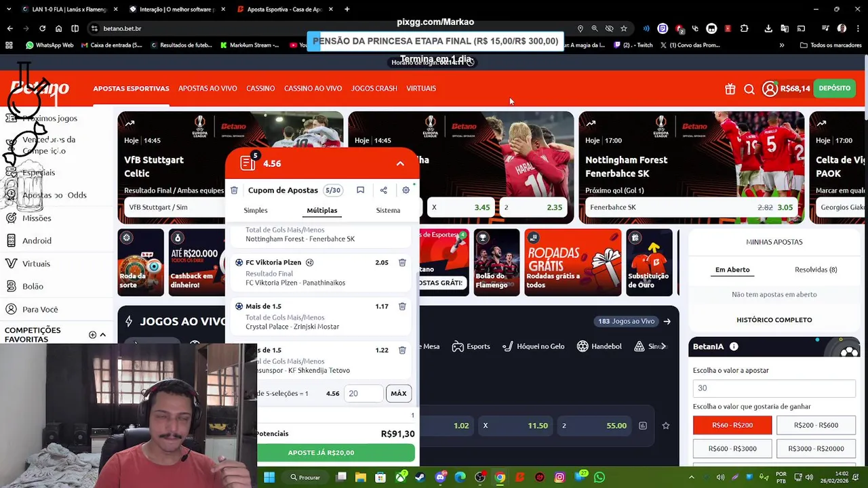Open the BetanIA info icon
Screen dimensions: 868x488
[x=734, y=346]
